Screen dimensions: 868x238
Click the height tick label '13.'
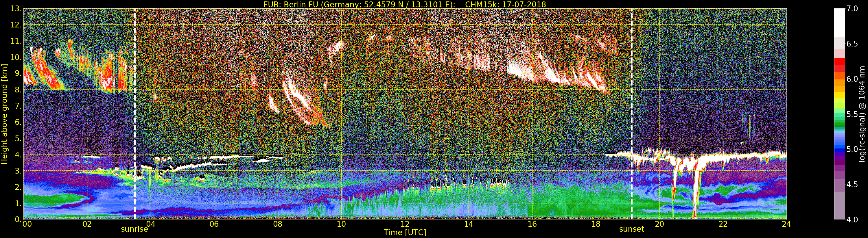tap(16, 9)
